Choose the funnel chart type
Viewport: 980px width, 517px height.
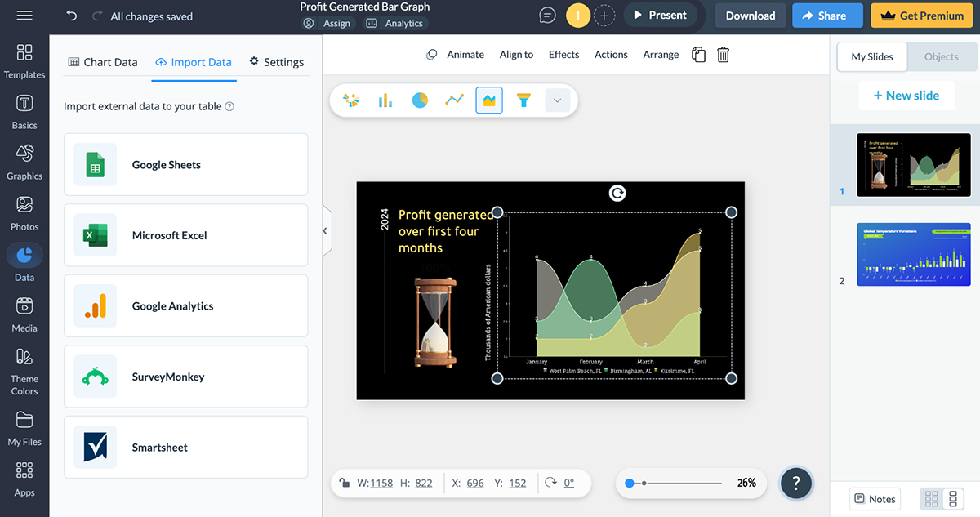click(523, 100)
